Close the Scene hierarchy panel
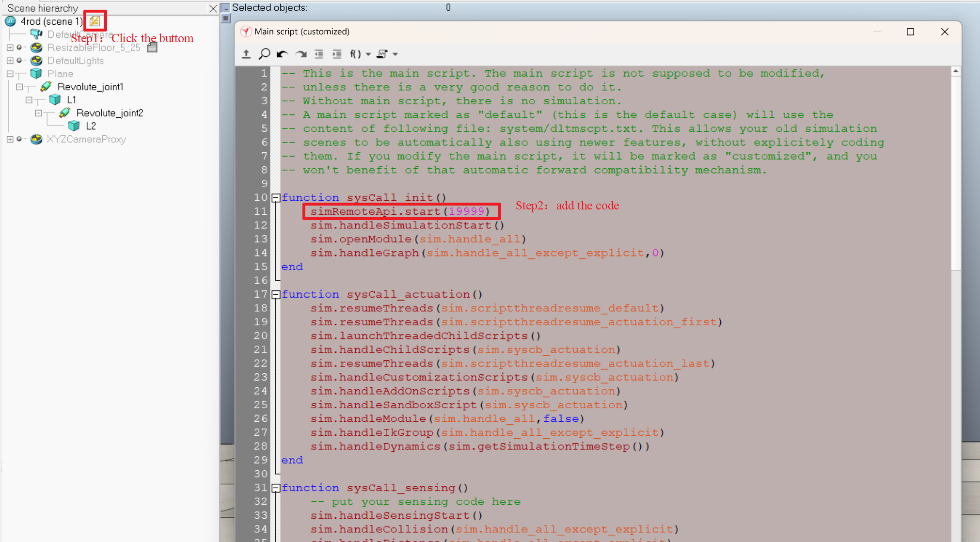This screenshot has height=542, width=980. tap(213, 8)
